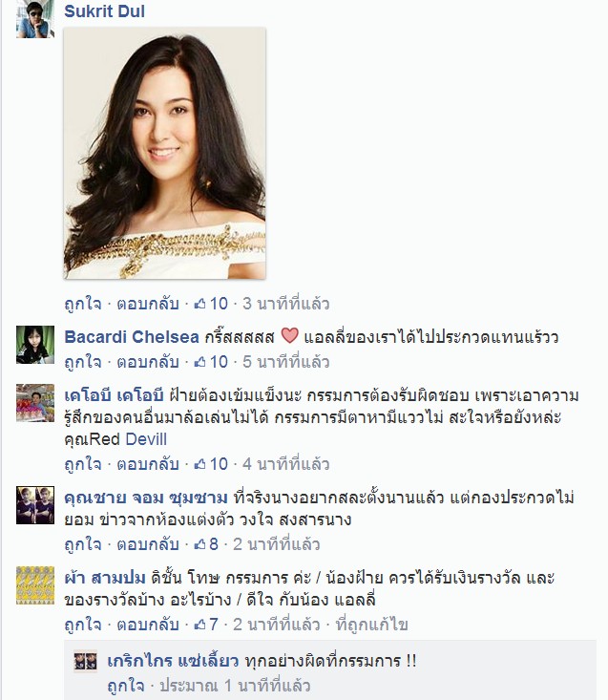Open เคโอบี เคโอบี's profile avatar

coord(35,403)
